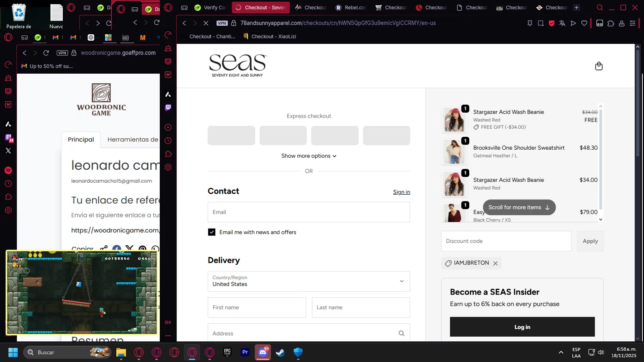The width and height of the screenshot is (644, 362).
Task: Open settings gear in the Woodronic window sidebar
Action: (x=8, y=211)
